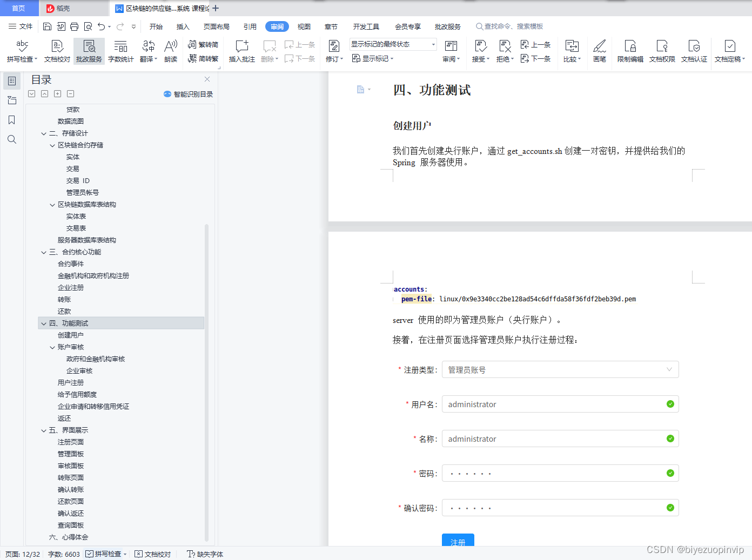752x560 pixels.
Task: Insert a comment with 插入批注
Action: (x=241, y=51)
